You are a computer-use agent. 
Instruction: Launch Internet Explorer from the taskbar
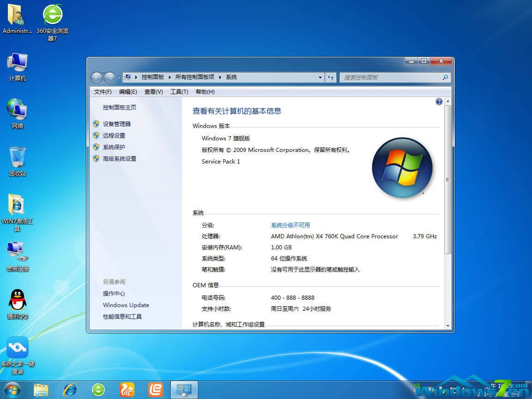point(70,389)
